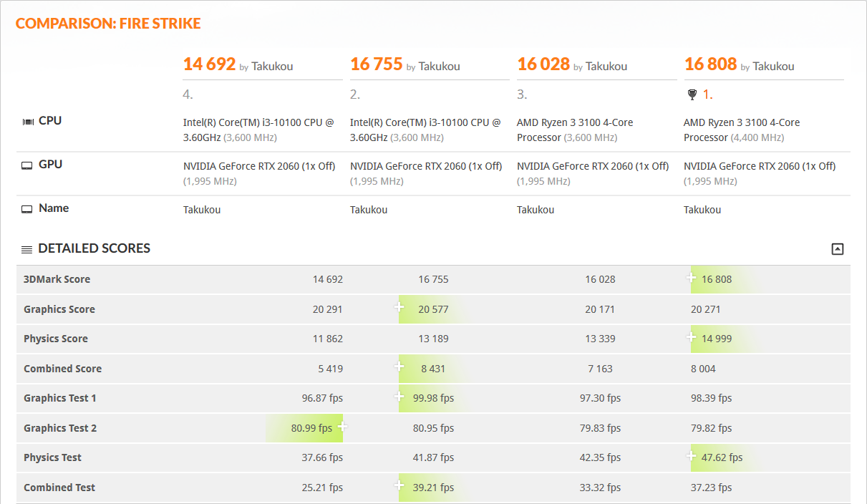The height and width of the screenshot is (504, 867).
Task: Click the 3DMark Score row label
Action: point(57,279)
